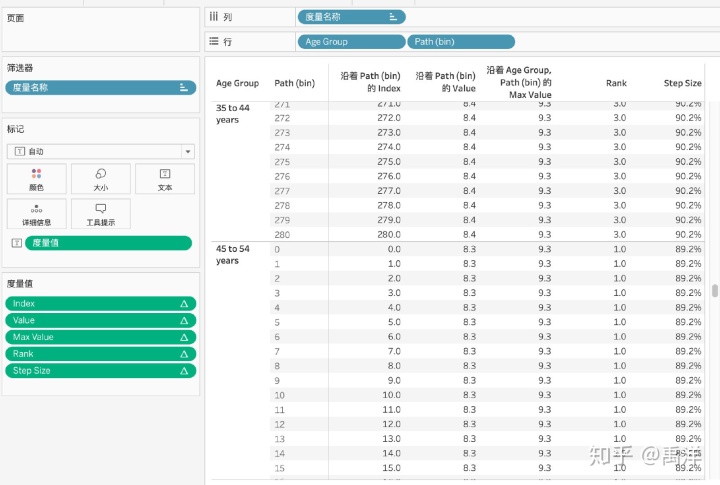Click the 工具提示 (Tooltip) marks icon

click(100, 214)
